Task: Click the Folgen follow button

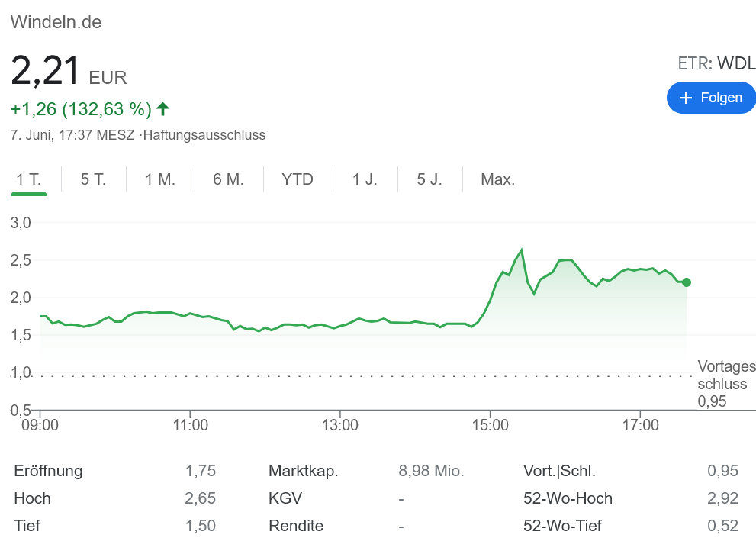Action: point(710,98)
